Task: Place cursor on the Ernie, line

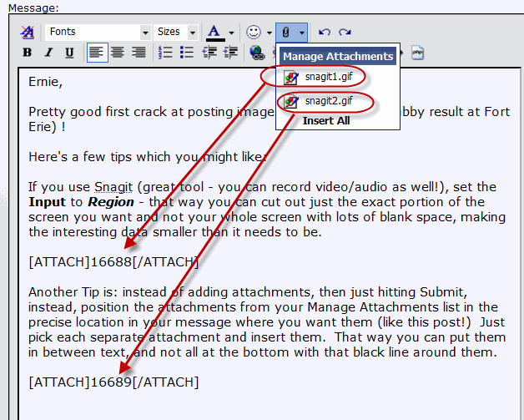Action: 45,82
